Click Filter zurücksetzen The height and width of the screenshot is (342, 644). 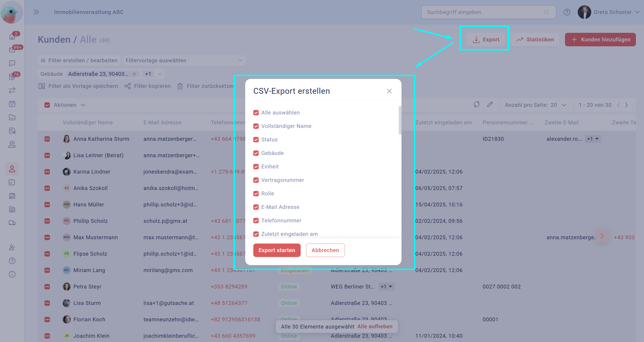click(206, 86)
